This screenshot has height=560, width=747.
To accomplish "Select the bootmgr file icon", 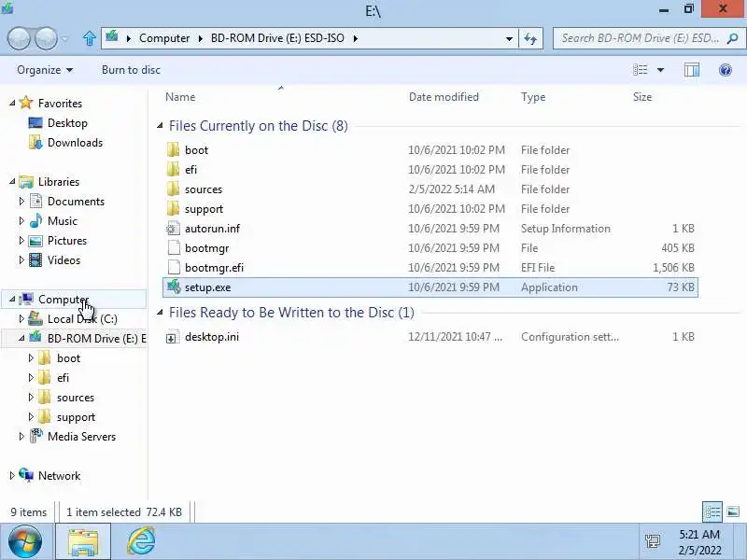I will pyautogui.click(x=174, y=248).
